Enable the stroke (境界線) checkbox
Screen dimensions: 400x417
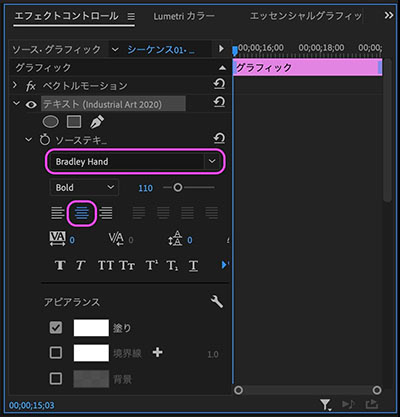pyautogui.click(x=56, y=353)
